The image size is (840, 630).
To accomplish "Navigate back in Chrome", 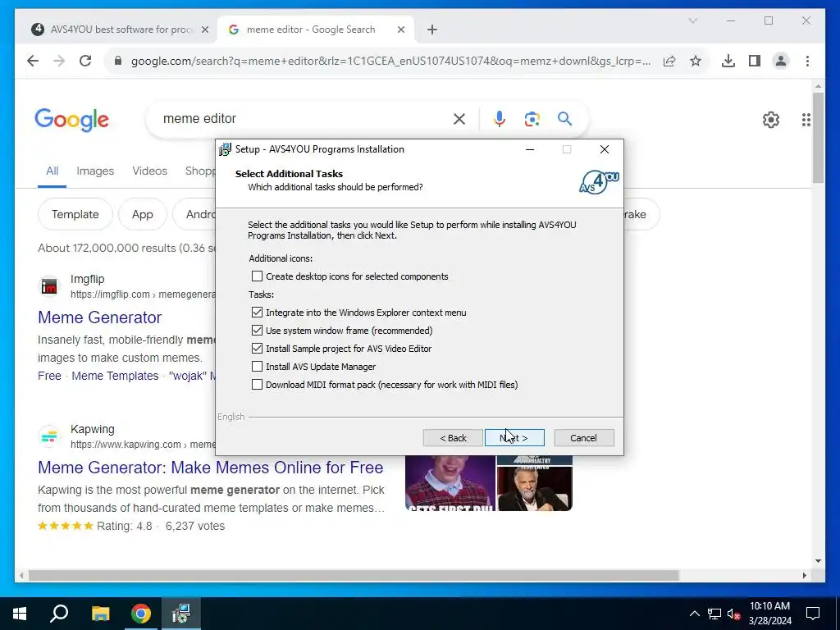I will 33,61.
